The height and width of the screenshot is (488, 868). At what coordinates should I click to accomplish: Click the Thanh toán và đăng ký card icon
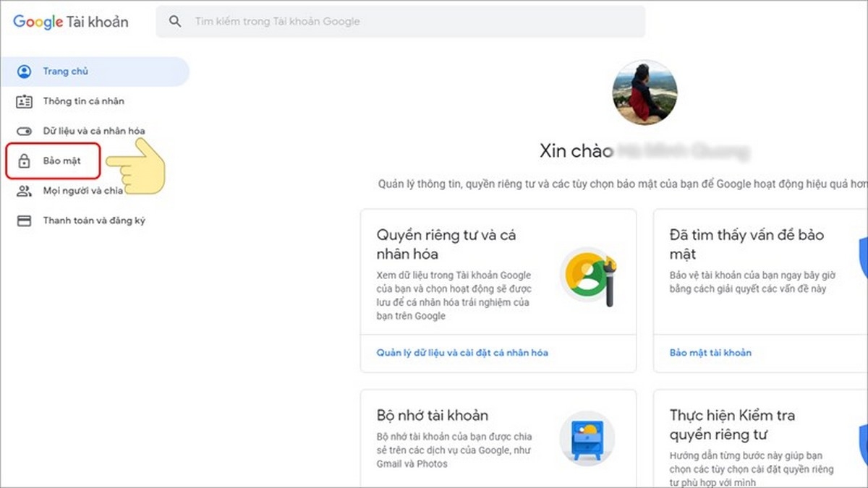pyautogui.click(x=25, y=221)
